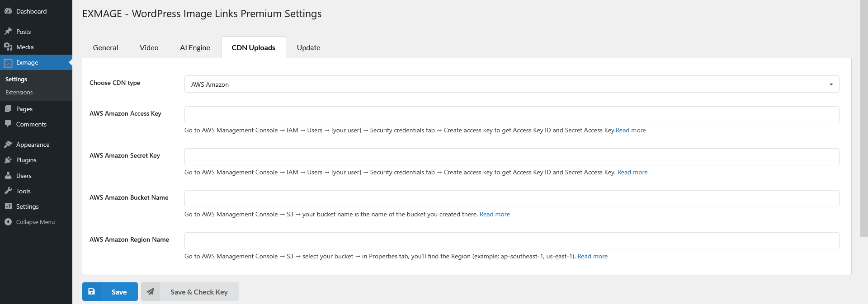The width and height of the screenshot is (868, 304).
Task: Click the Posts pin icon
Action: click(8, 31)
